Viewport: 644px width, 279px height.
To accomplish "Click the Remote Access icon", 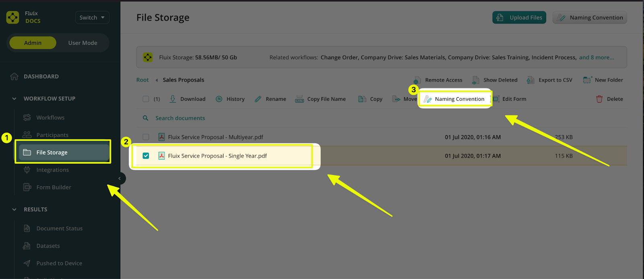I will point(417,80).
